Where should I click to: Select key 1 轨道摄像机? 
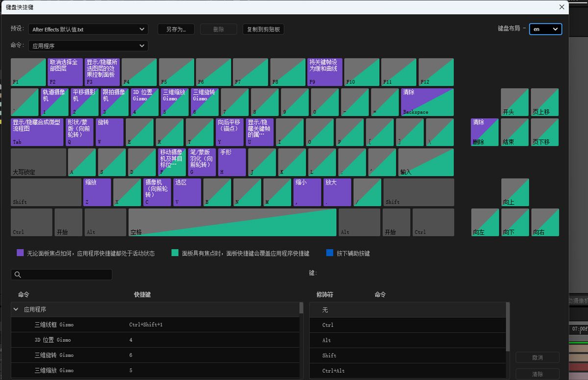(x=55, y=102)
